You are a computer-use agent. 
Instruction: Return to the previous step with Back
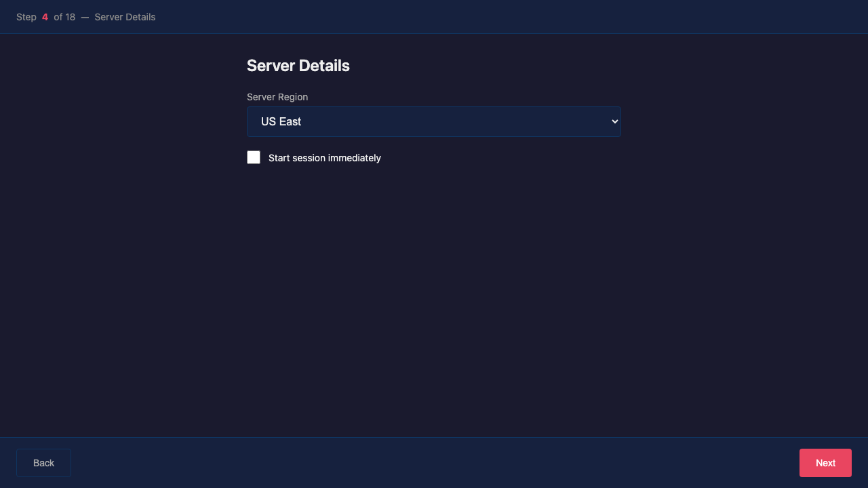click(x=43, y=463)
